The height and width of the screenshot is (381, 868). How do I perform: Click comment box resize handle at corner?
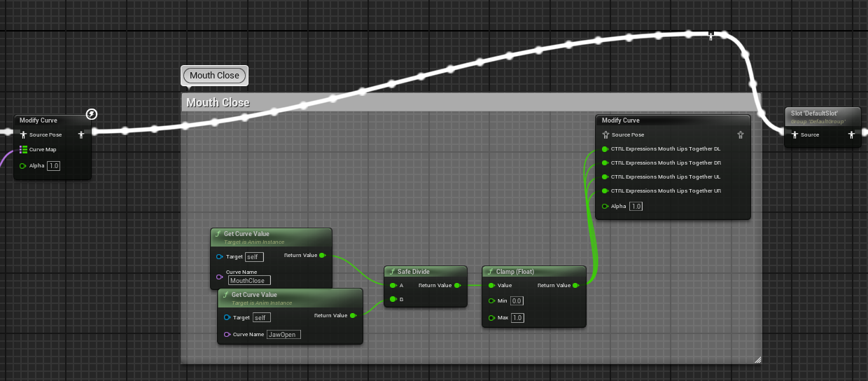point(757,359)
